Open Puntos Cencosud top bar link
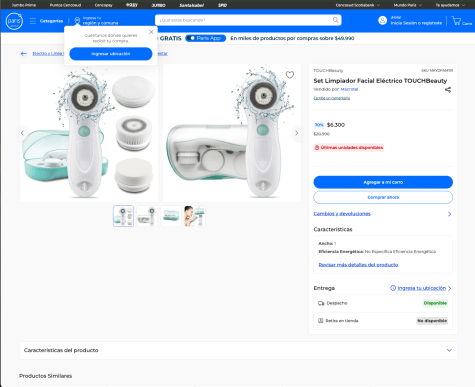The width and height of the screenshot is (475, 387). tap(65, 5)
